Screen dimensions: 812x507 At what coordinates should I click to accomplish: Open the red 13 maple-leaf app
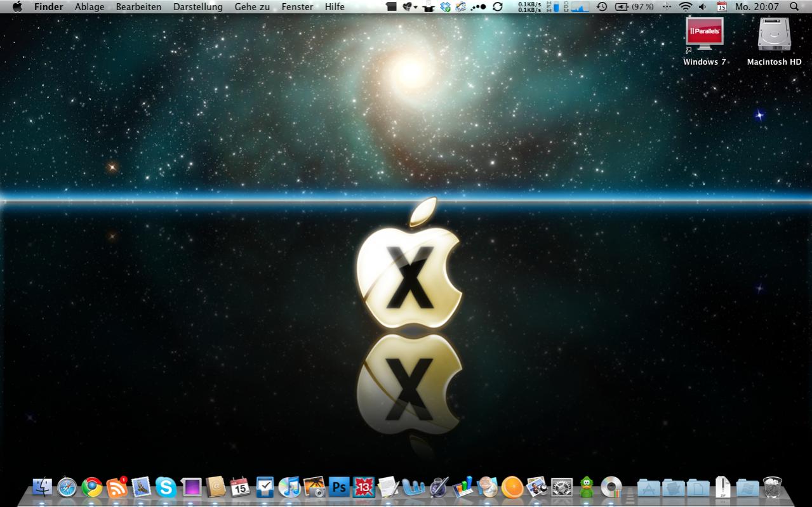click(364, 487)
